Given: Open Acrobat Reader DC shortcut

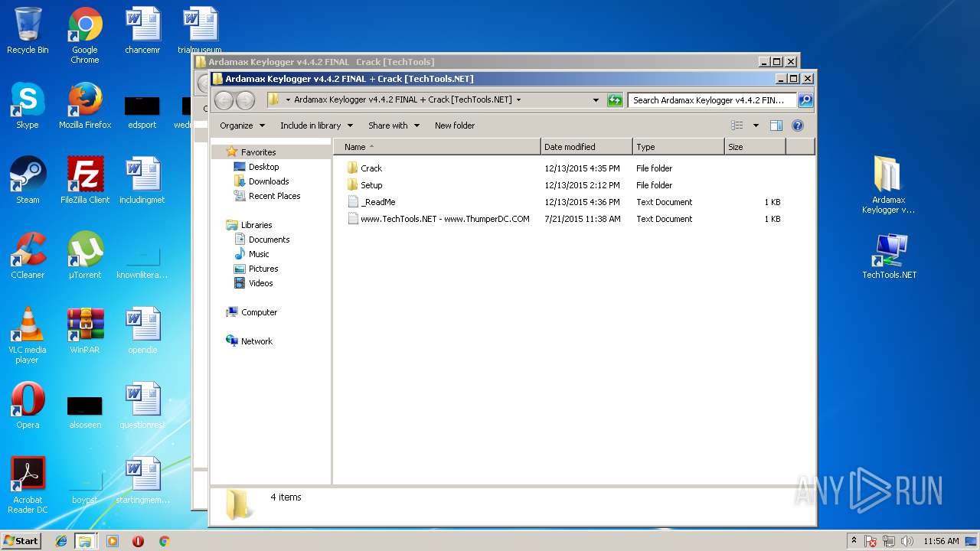Looking at the screenshot, I should 28,486.
